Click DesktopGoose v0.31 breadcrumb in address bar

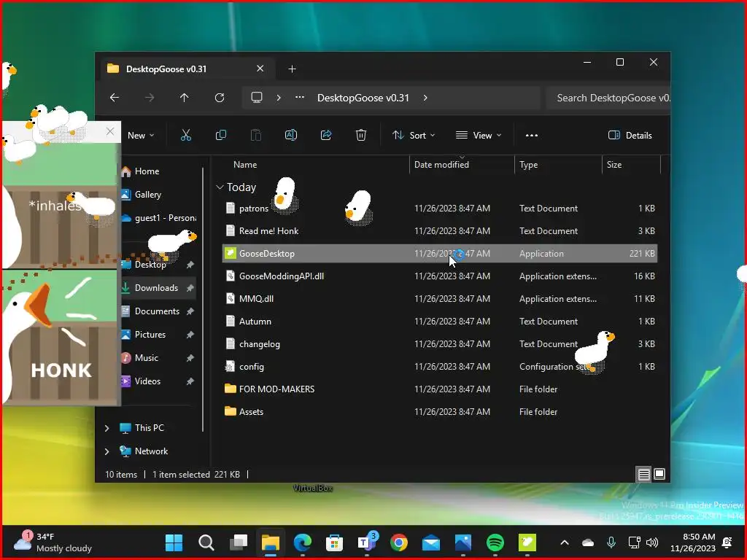tap(363, 98)
